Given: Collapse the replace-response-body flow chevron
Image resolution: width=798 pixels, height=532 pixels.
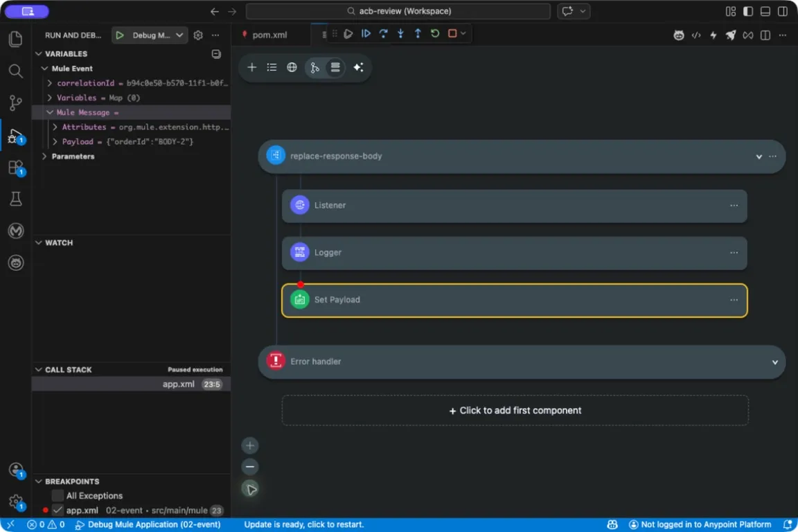Looking at the screenshot, I should click(759, 157).
